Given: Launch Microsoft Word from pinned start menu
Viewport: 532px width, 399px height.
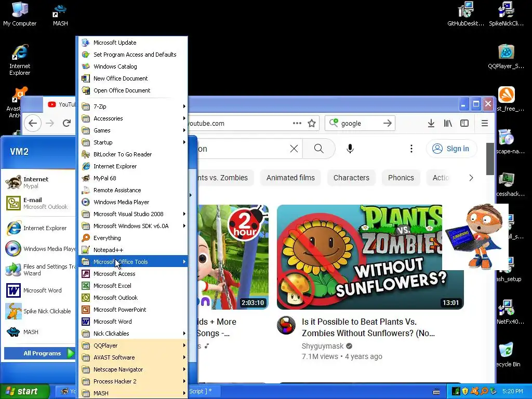Looking at the screenshot, I should (38, 290).
